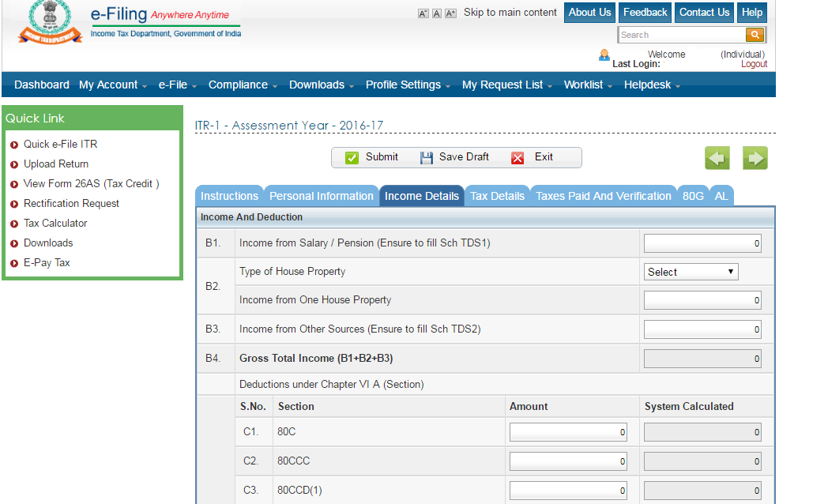Decrease font size with A- icon
Image resolution: width=828 pixels, height=504 pixels.
pyautogui.click(x=423, y=13)
